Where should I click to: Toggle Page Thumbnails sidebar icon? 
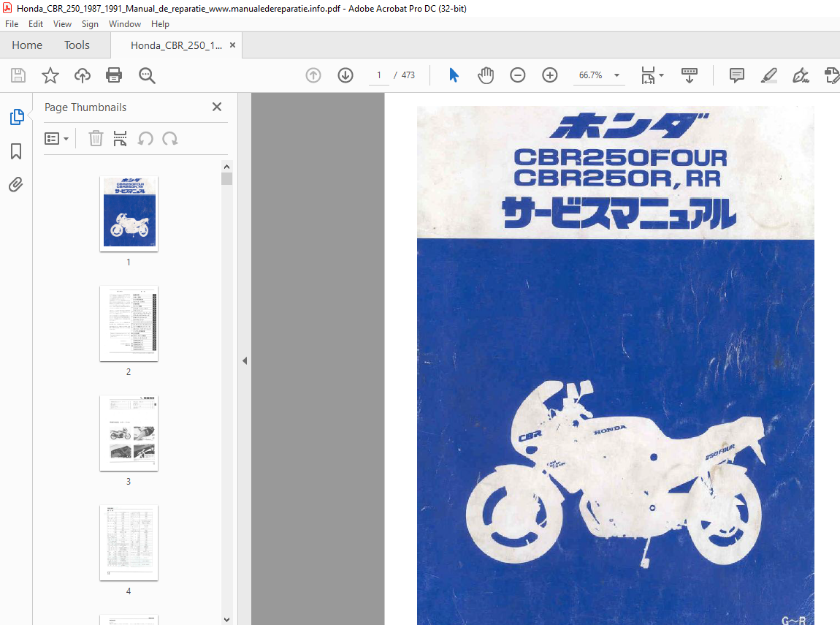[17, 117]
